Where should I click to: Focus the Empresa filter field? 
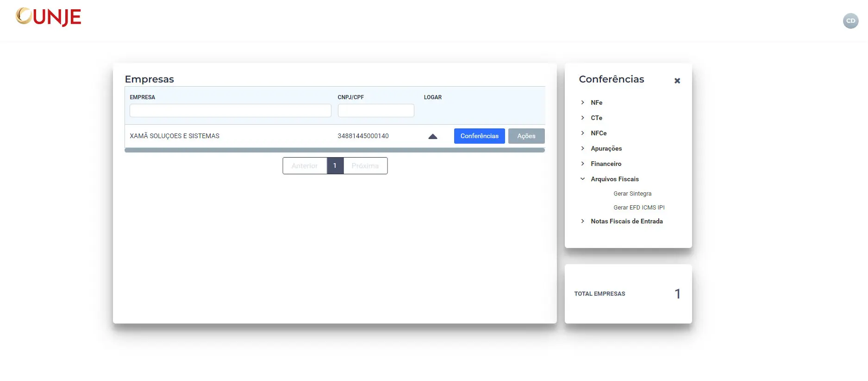pos(231,110)
